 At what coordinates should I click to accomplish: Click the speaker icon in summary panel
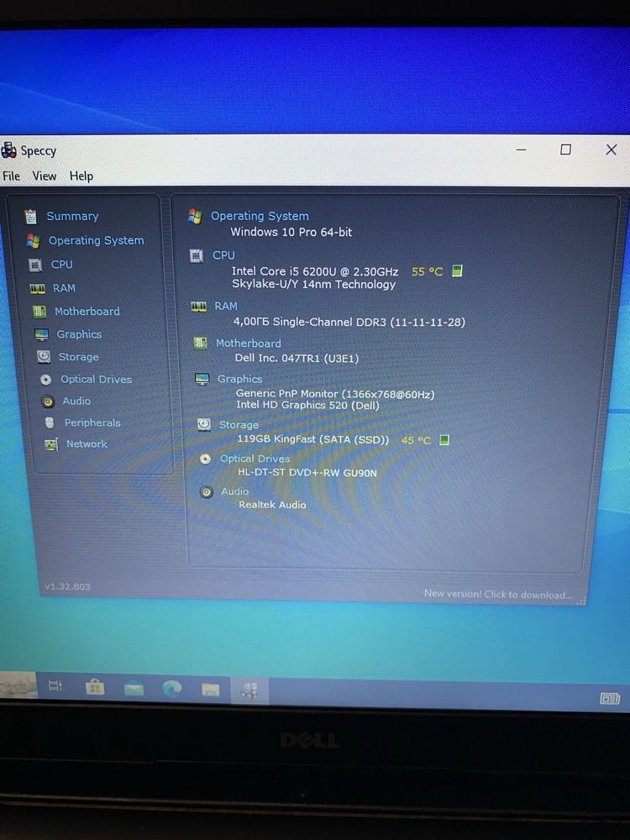point(207,491)
